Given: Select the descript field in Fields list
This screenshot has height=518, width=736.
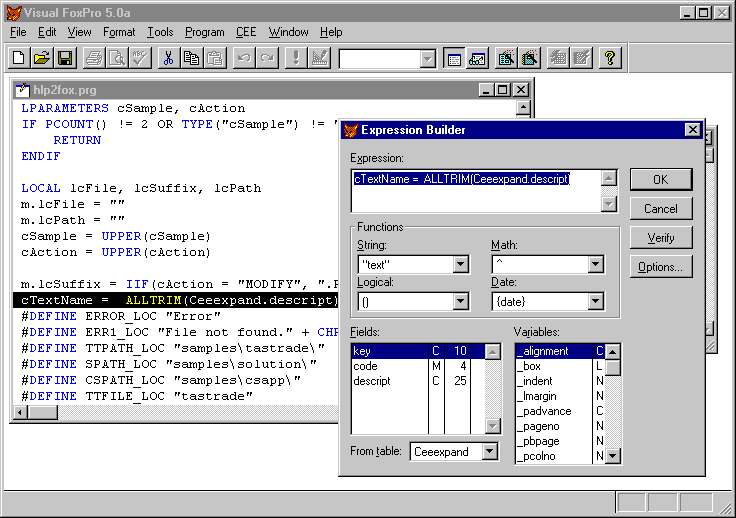Looking at the screenshot, I should (372, 381).
